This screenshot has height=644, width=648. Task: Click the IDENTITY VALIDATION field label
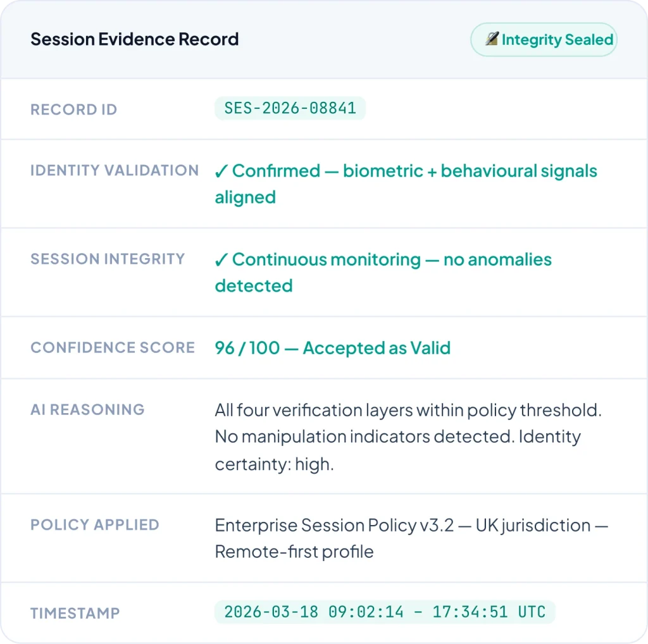coord(115,170)
